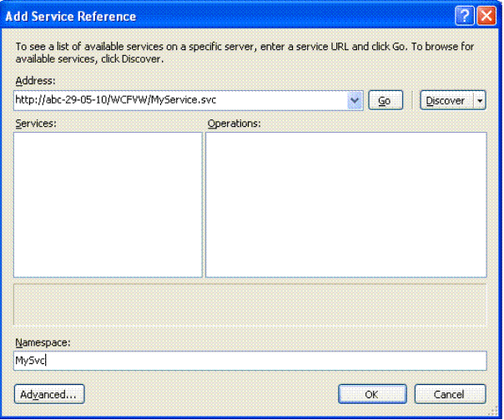504x420 pixels.
Task: Dismiss dialog with the Cancel button
Action: pos(450,394)
